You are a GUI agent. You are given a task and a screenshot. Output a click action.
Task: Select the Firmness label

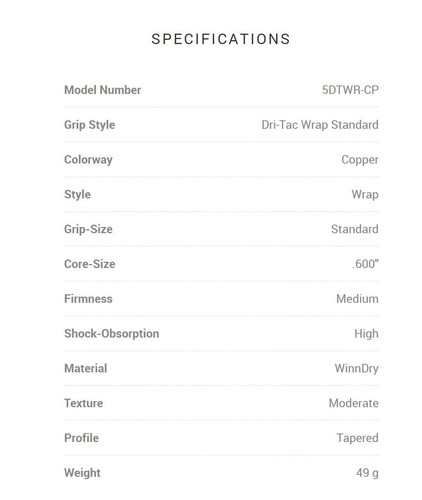click(x=88, y=299)
